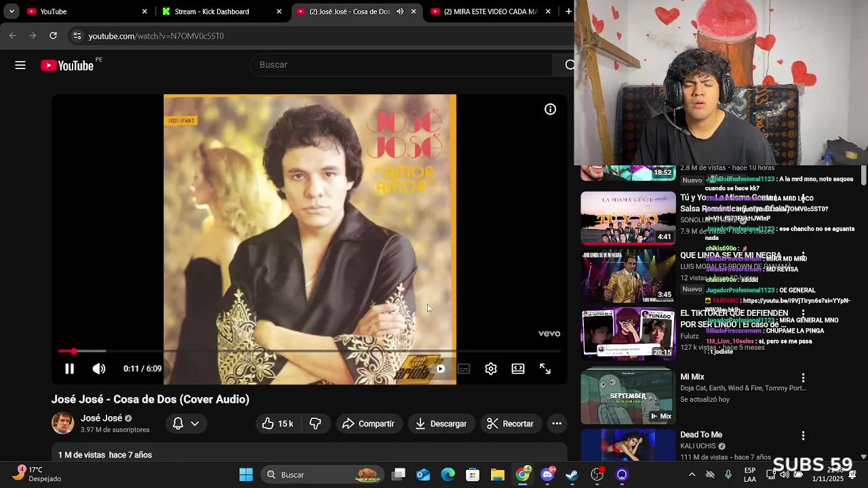Screen dimensions: 868x488
Task: Open OBS Studio from taskbar
Action: pos(597,474)
